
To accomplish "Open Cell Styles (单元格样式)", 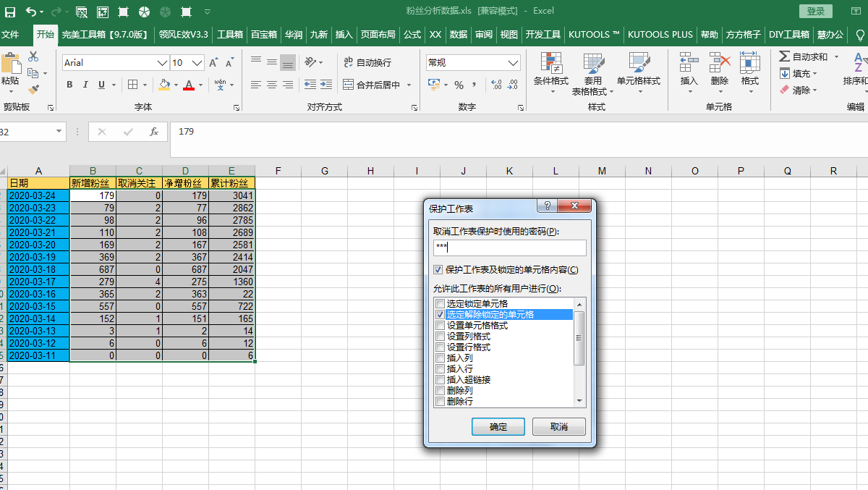I will (639, 73).
